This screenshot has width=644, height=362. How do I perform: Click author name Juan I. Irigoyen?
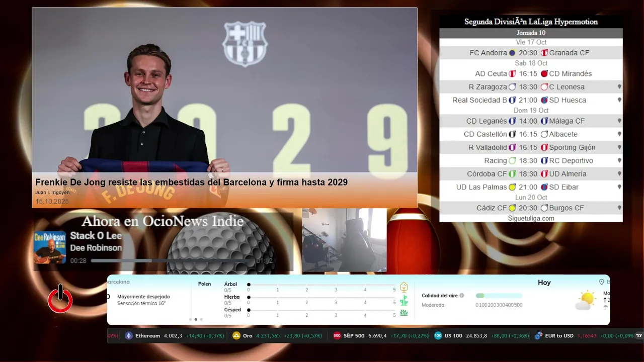[x=52, y=193]
